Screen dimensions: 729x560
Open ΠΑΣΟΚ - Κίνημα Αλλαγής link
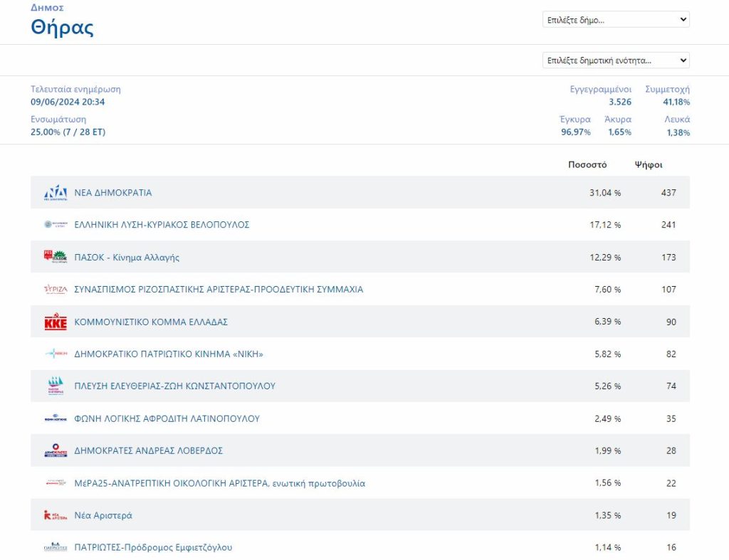127,257
